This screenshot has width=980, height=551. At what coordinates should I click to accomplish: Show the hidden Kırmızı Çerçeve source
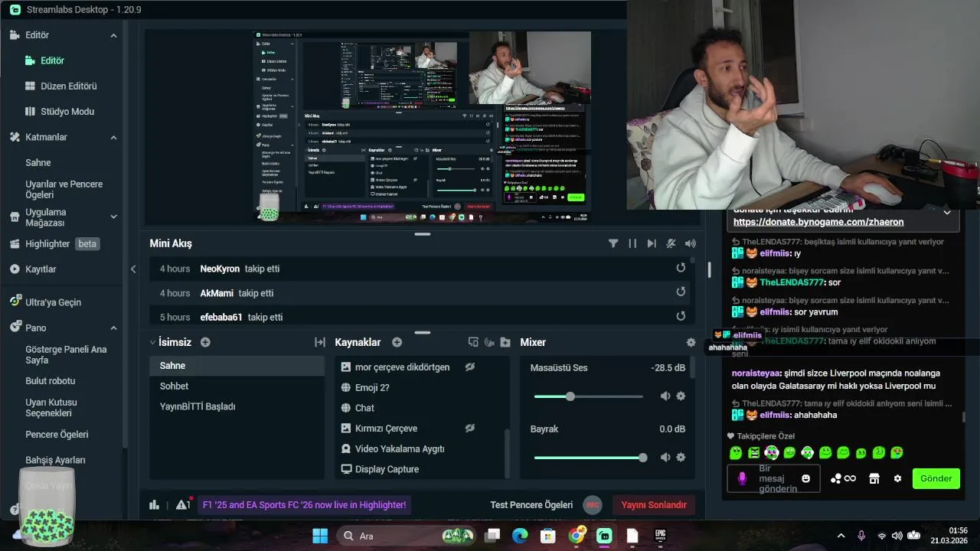[470, 428]
